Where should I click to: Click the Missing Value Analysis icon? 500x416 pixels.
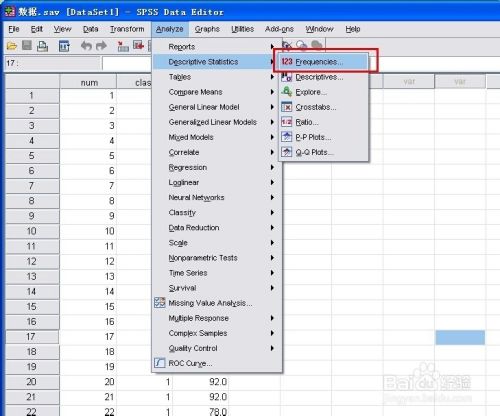click(160, 302)
